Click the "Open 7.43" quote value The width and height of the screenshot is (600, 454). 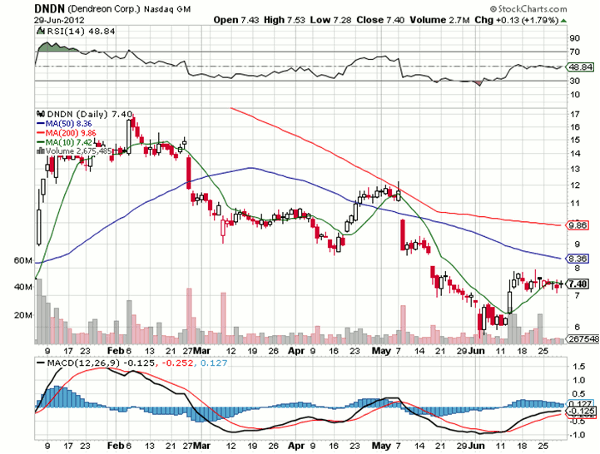[x=236, y=20]
